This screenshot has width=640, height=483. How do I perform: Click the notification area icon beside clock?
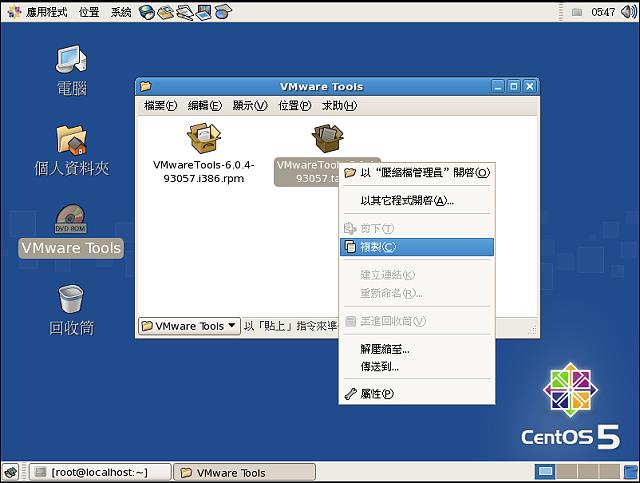point(576,12)
